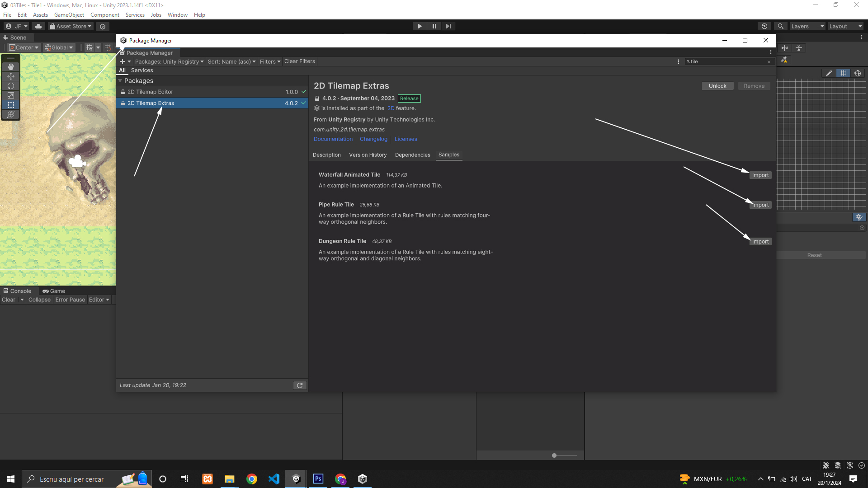The width and height of the screenshot is (868, 488).
Task: Activate the Transform tool
Action: (x=11, y=114)
